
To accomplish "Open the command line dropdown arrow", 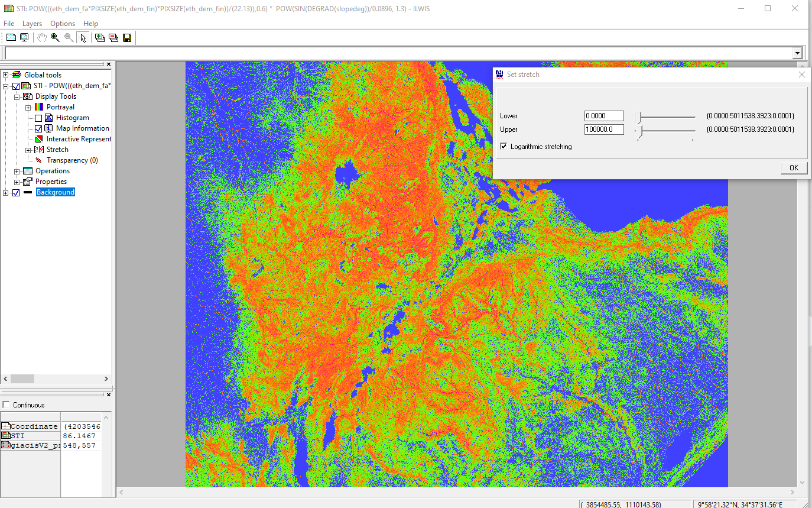I will tap(797, 53).
